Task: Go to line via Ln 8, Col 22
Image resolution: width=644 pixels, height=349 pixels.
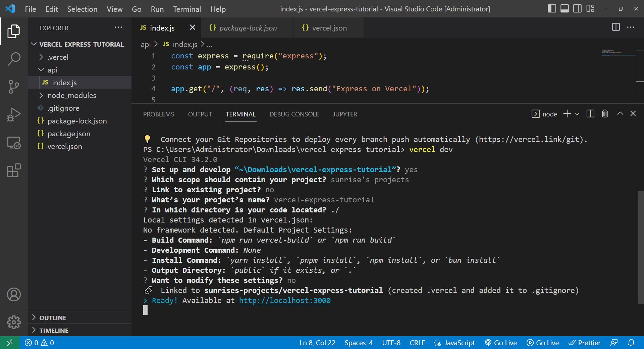Action: click(317, 343)
